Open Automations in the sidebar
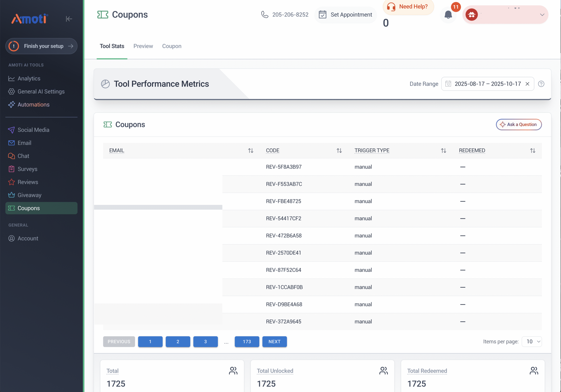The image size is (561, 392). click(34, 105)
